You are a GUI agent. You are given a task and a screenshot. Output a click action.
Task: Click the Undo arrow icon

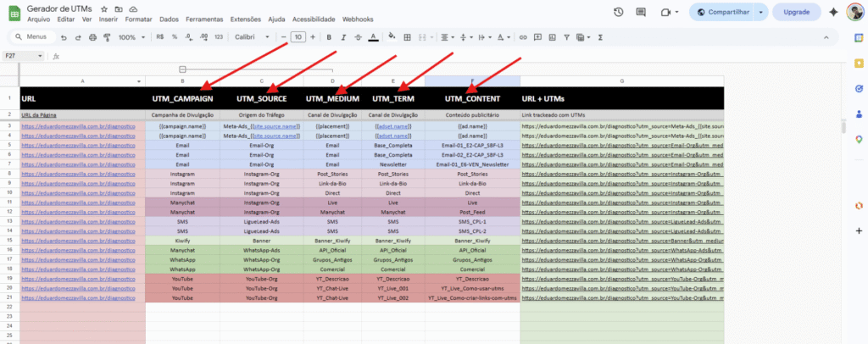click(x=64, y=37)
